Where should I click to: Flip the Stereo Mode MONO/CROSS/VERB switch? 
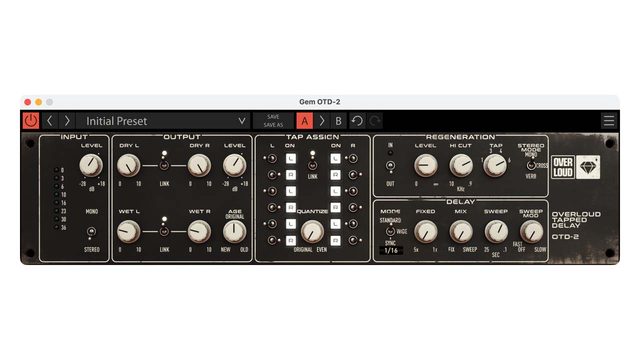(531, 165)
